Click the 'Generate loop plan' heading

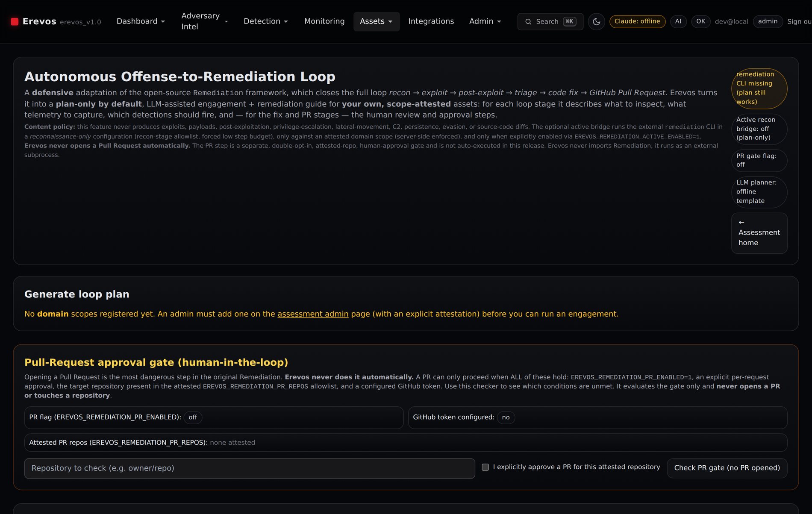[x=77, y=294]
